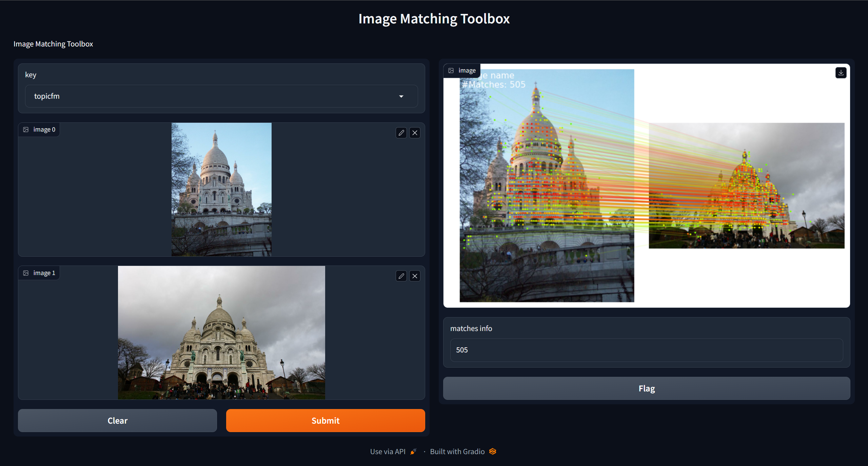Click the rocket icon beside Use via API
868x466 pixels.
coord(413,451)
